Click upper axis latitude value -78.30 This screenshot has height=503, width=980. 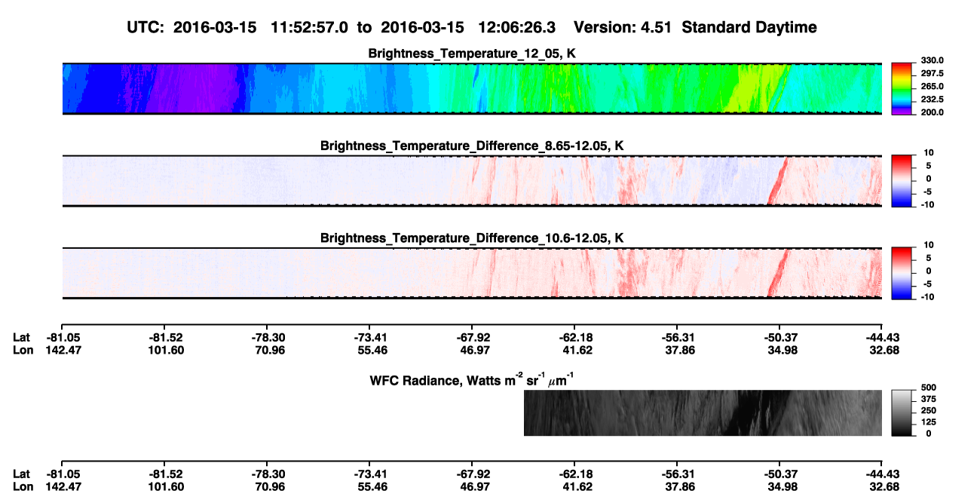[x=268, y=337]
